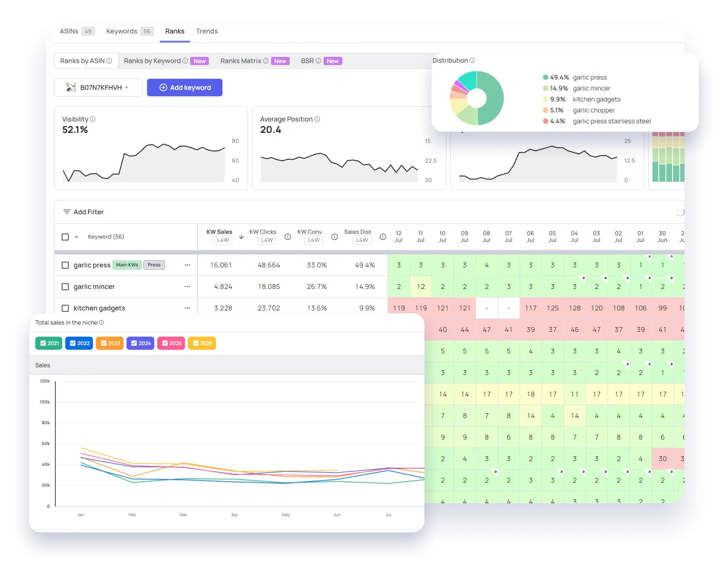Open info icon beside Sales Dist column
Screen dimensions: 728x573
pyautogui.click(x=383, y=237)
